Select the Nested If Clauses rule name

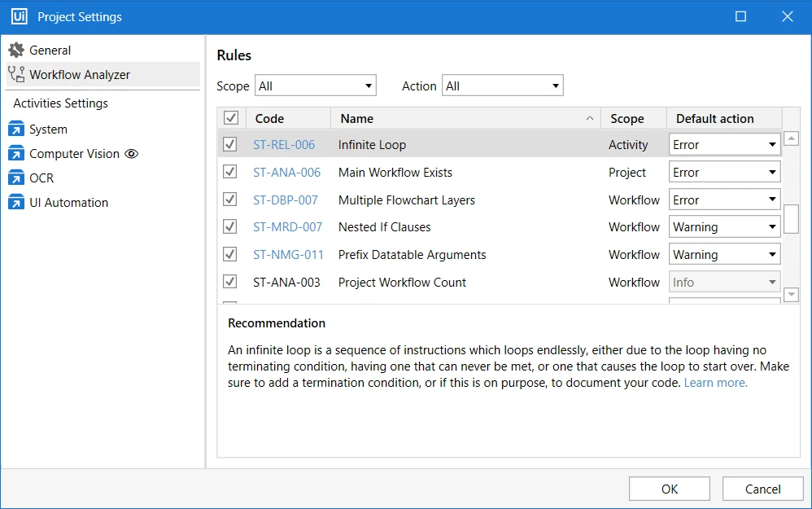tap(384, 227)
